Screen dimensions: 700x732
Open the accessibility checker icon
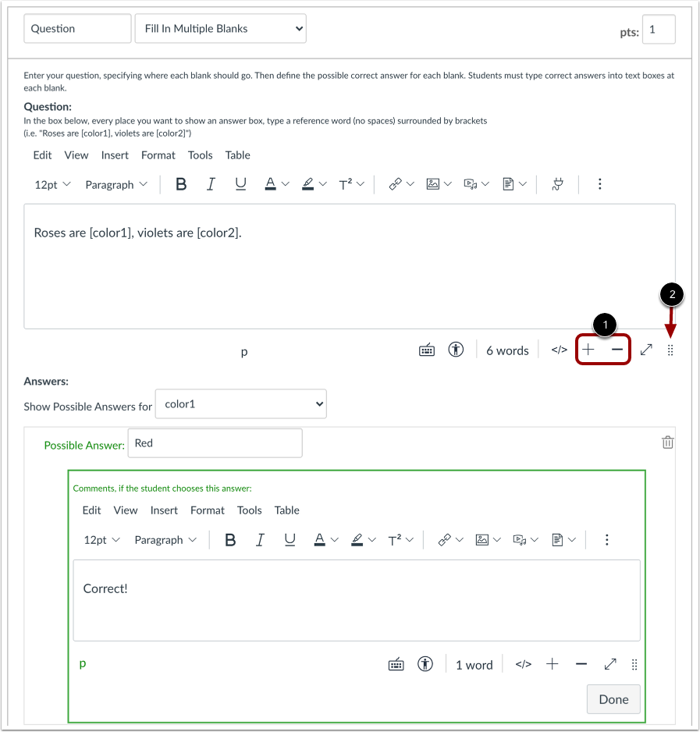coord(456,350)
